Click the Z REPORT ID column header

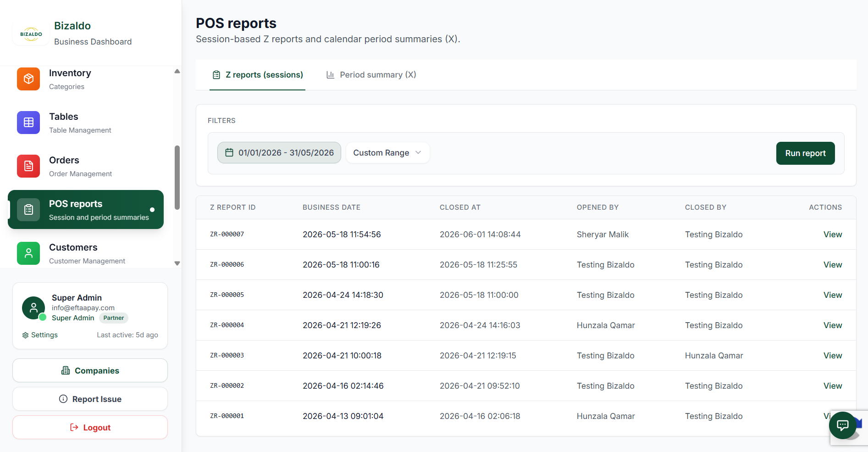click(232, 207)
